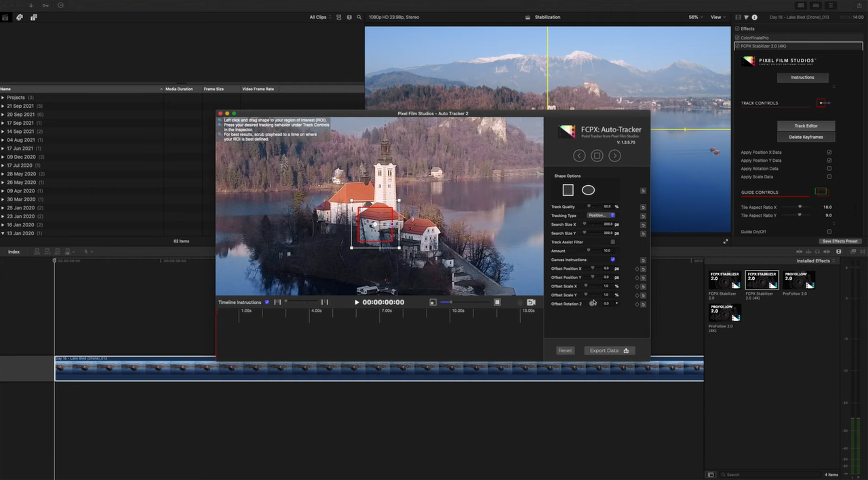Sort by the Media Duration column
This screenshot has width=868, height=480.
179,89
